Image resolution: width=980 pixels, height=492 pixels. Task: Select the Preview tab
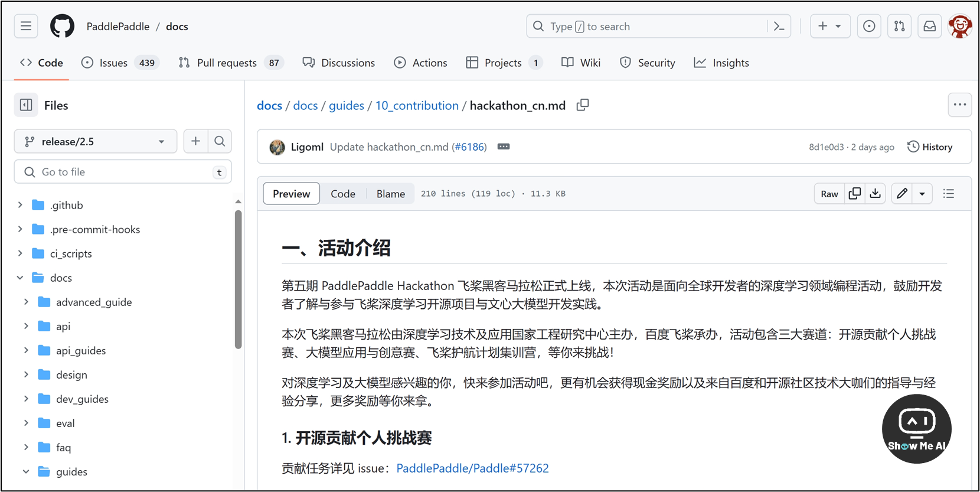point(292,194)
